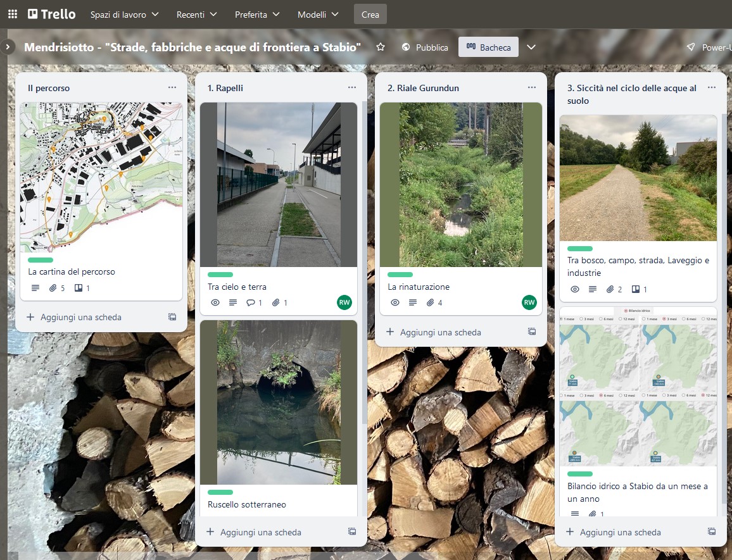732x560 pixels.
Task: Click green label on La cartina del percorso
Action: (41, 259)
